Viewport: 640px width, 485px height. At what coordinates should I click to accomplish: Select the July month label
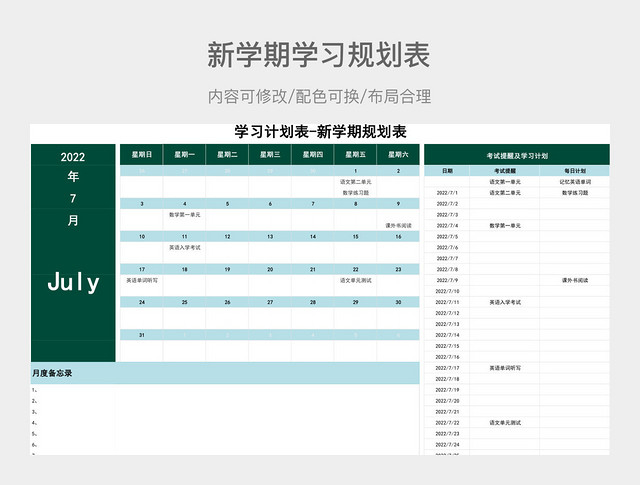coord(73,283)
